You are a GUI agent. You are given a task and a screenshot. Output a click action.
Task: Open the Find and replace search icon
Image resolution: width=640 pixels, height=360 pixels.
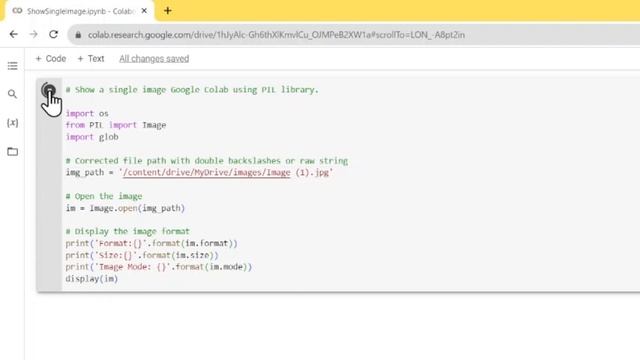[13, 94]
